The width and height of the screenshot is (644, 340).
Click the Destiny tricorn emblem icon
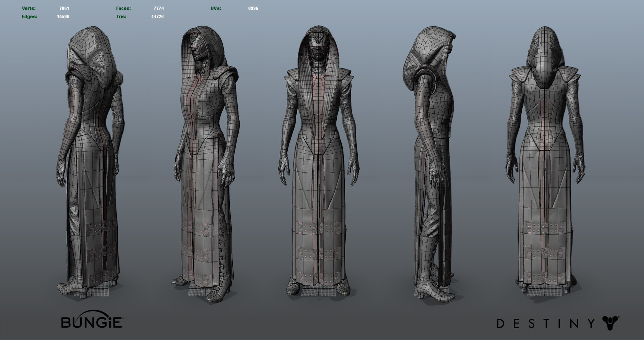610,323
